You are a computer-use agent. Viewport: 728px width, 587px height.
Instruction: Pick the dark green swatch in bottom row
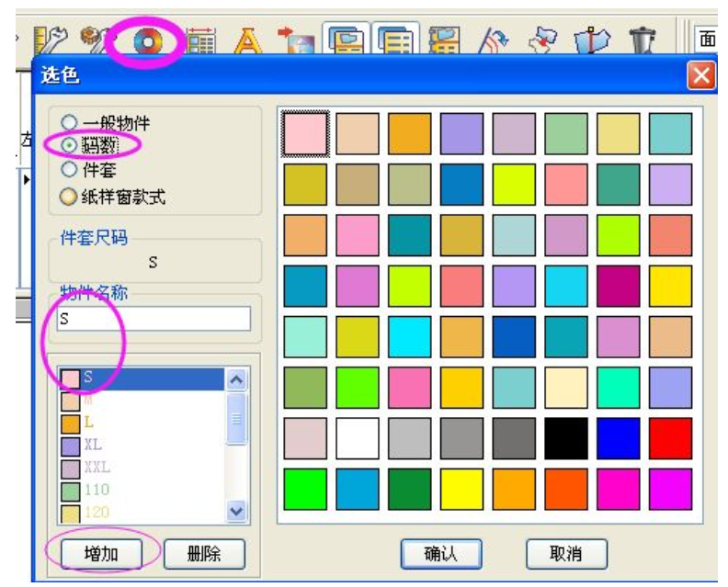pos(410,489)
